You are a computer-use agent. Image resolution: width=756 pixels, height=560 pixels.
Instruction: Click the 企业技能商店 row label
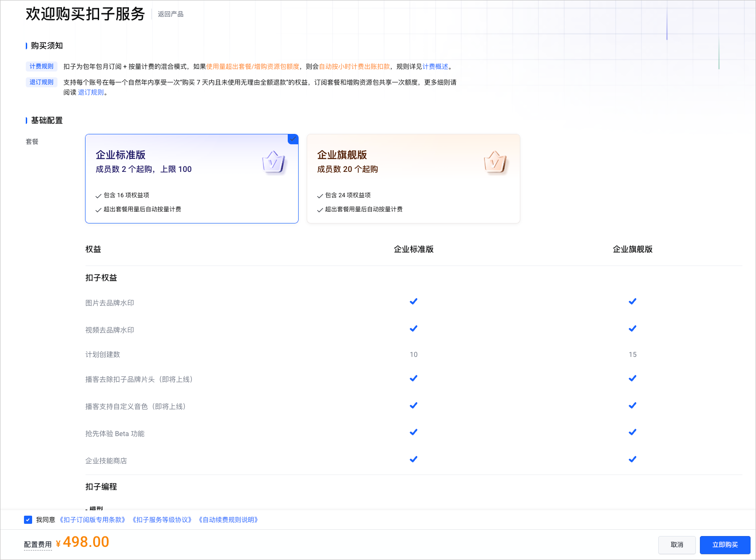(106, 461)
